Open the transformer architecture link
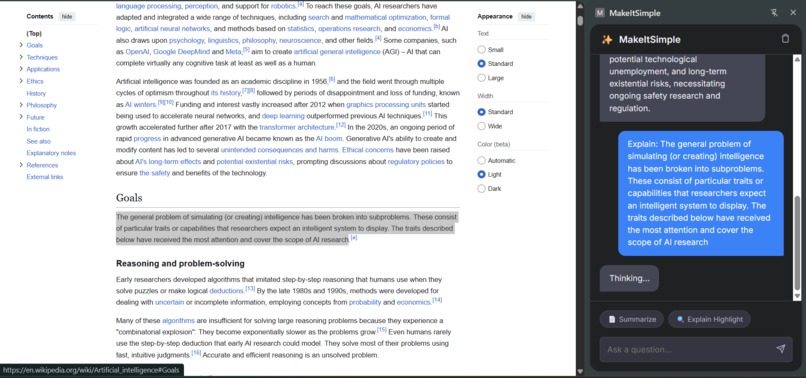The height and width of the screenshot is (378, 806). 297,128
